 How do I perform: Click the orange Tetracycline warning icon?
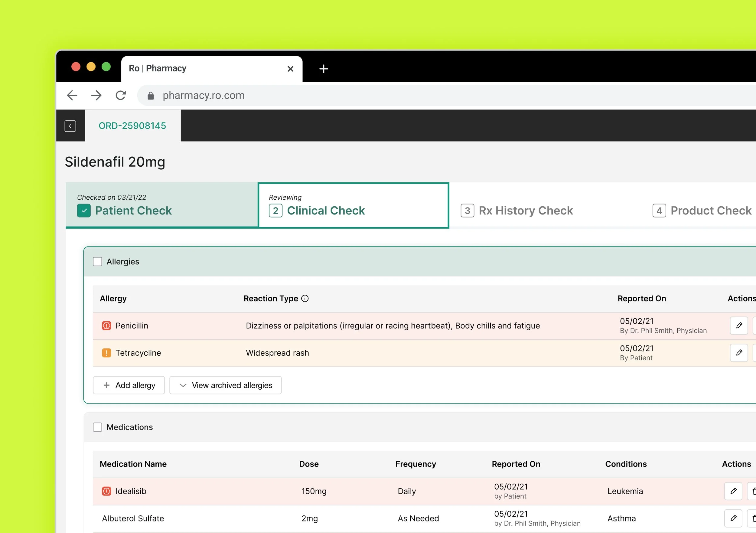click(106, 353)
